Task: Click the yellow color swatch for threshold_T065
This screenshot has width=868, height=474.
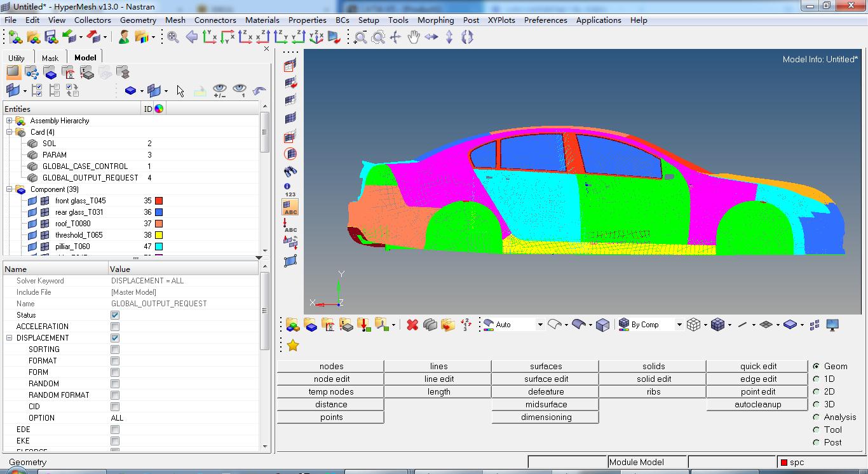Action: click(x=159, y=235)
